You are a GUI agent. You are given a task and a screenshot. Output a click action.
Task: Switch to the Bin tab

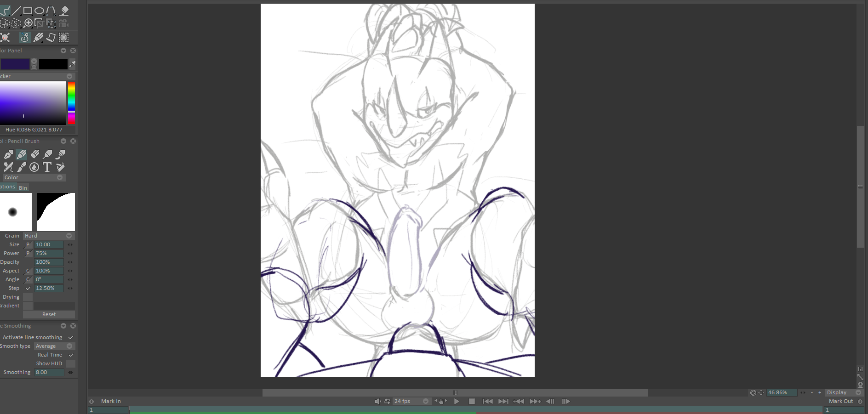[23, 187]
